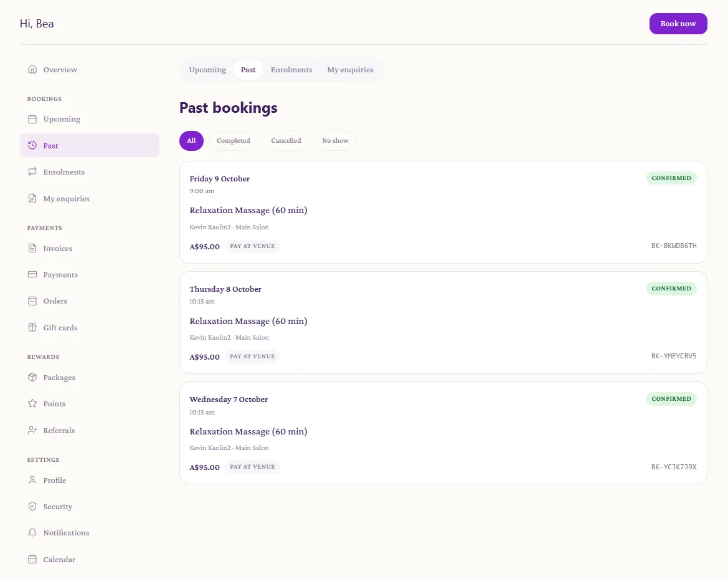Open Security in the sidebar
Viewport: 728px width, 579px height.
point(90,506)
